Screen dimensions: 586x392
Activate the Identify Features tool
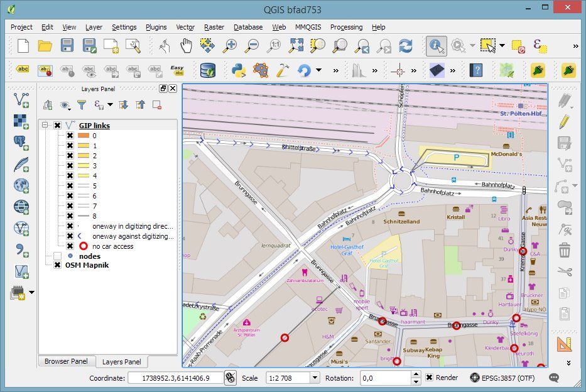coord(436,45)
